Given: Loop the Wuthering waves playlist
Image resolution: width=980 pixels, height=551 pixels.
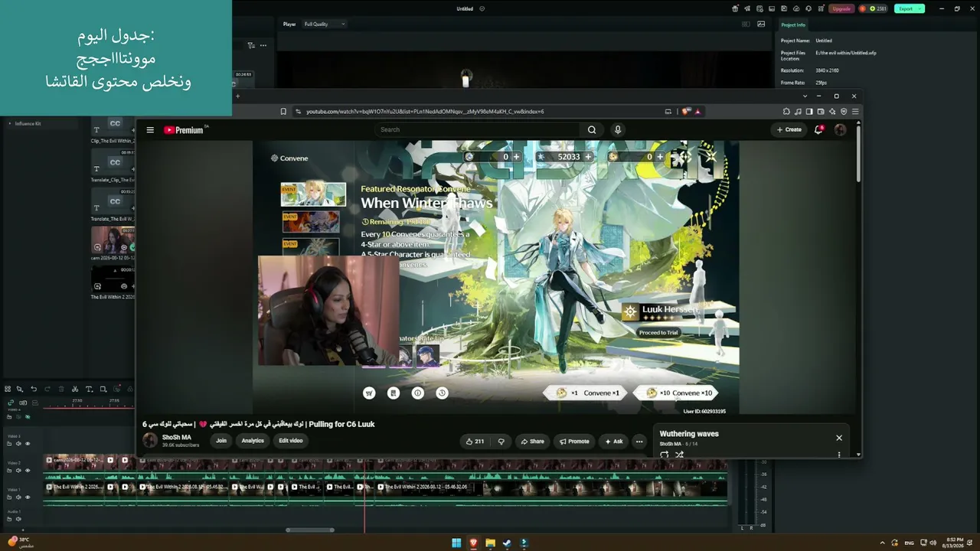Looking at the screenshot, I should pos(664,455).
